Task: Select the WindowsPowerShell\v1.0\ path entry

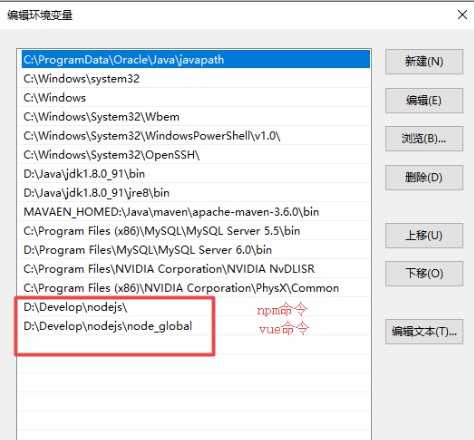Action: pos(196,136)
